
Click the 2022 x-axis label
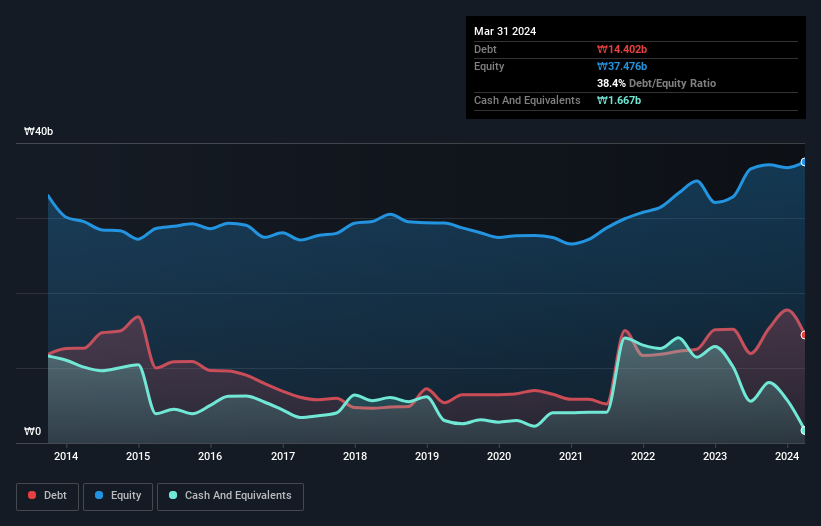(x=643, y=456)
